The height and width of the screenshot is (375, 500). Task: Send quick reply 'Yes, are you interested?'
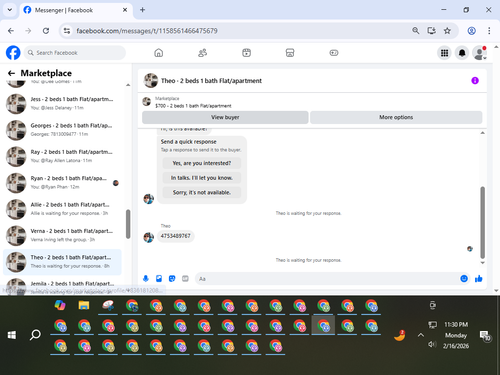pos(202,163)
